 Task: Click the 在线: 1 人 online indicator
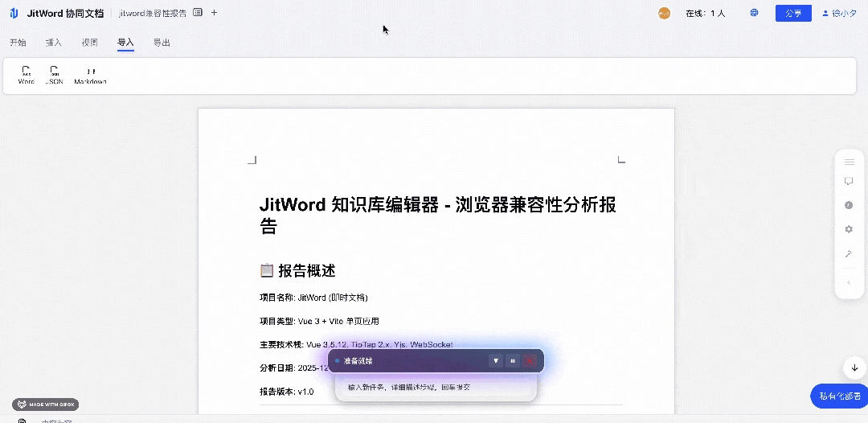tap(706, 14)
